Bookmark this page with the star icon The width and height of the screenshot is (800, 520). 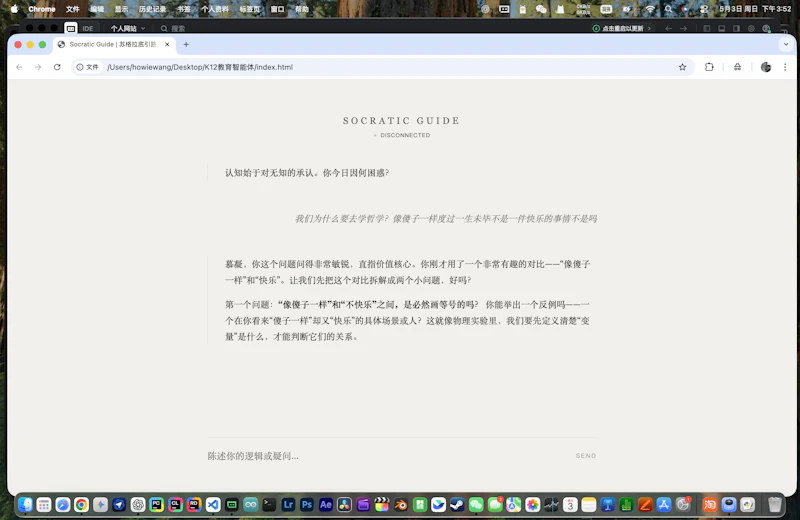point(682,67)
